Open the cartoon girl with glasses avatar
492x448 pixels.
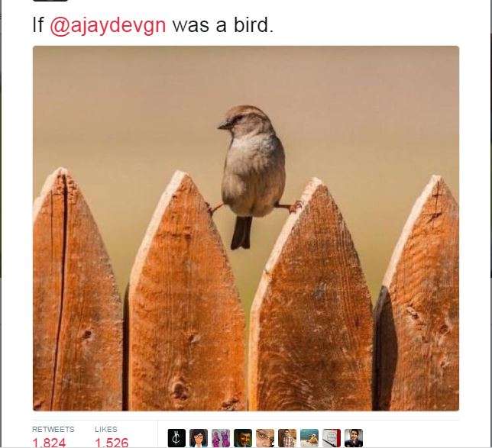tap(199, 438)
